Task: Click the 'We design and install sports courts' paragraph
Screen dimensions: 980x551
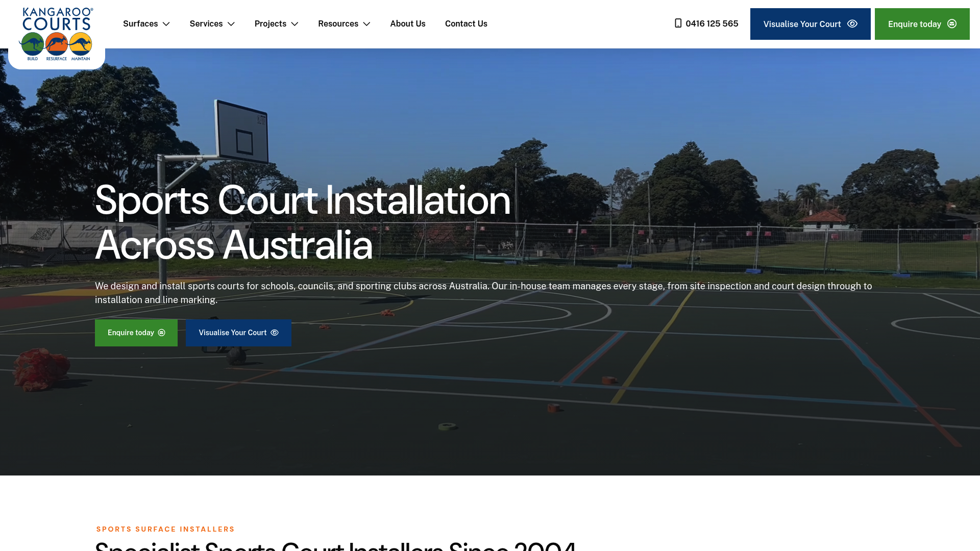Action: point(483,293)
